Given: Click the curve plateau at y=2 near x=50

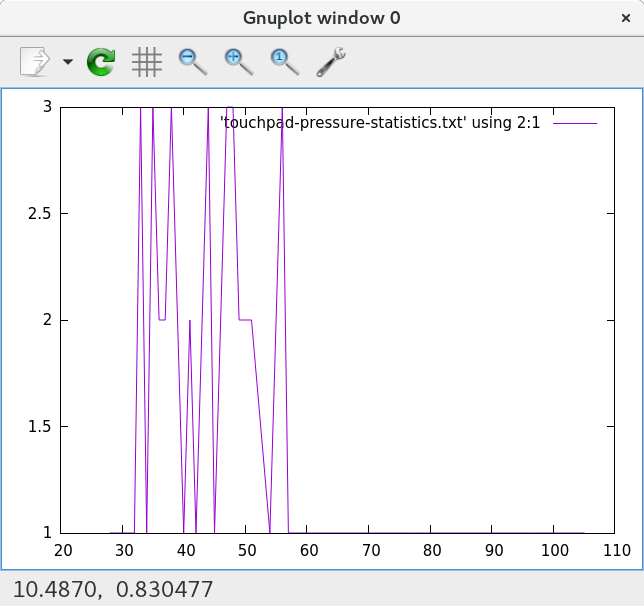Looking at the screenshot, I should point(245,320).
